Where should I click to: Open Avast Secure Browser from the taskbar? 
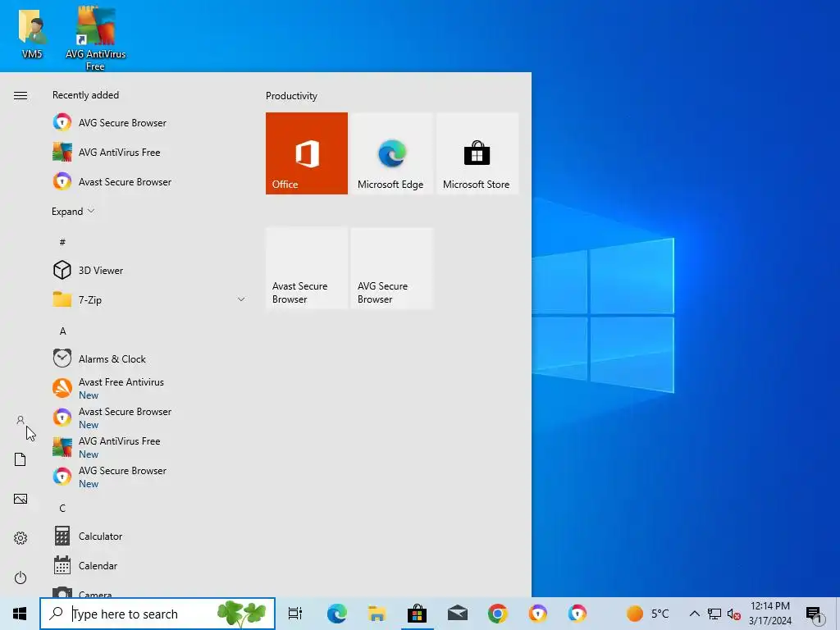coord(538,614)
